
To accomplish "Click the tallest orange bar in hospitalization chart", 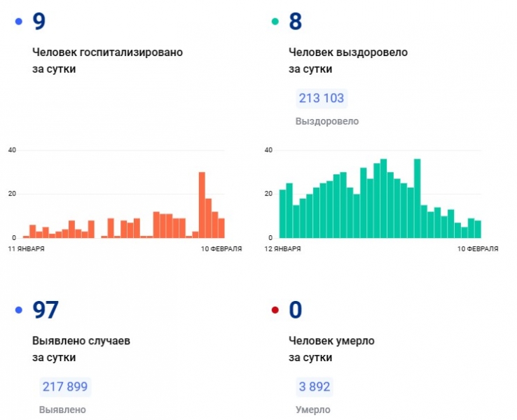I will click(202, 205).
